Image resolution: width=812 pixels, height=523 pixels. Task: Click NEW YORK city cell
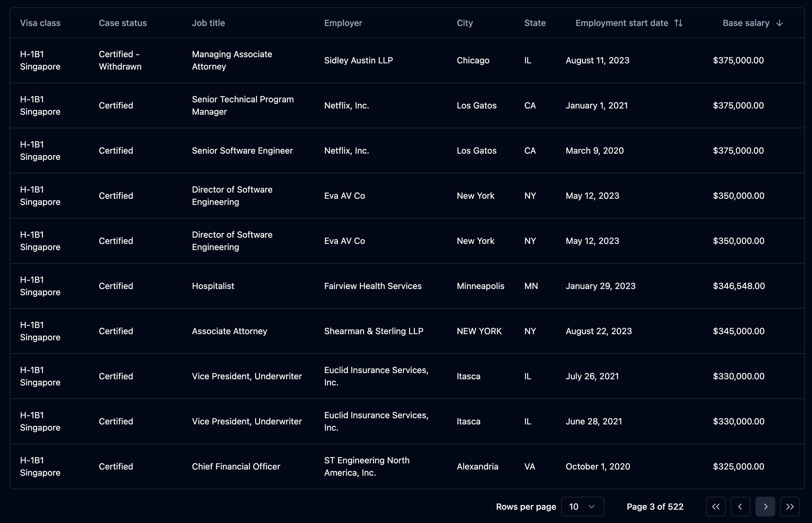pyautogui.click(x=479, y=331)
